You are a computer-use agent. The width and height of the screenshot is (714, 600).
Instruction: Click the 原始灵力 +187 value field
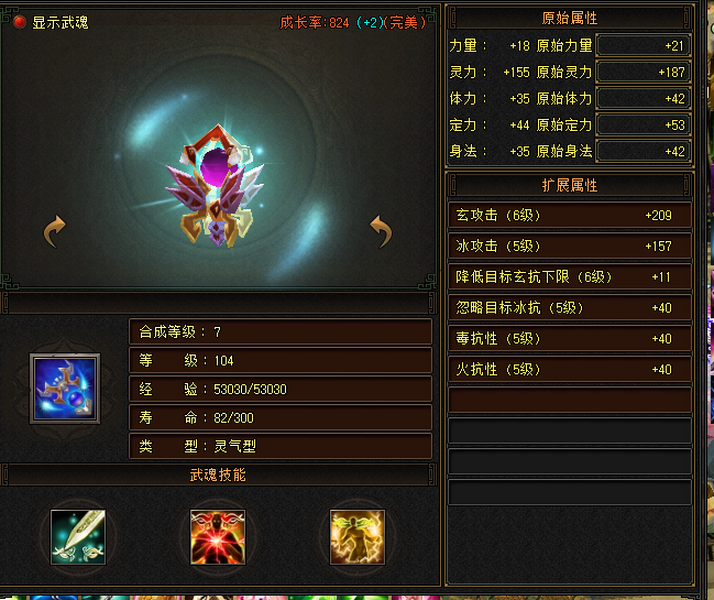pos(643,72)
